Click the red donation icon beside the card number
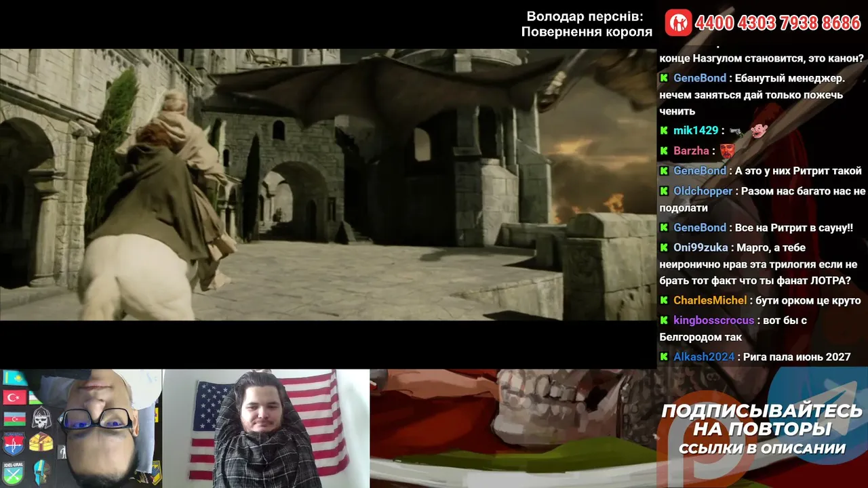This screenshot has height=488, width=868. (677, 23)
